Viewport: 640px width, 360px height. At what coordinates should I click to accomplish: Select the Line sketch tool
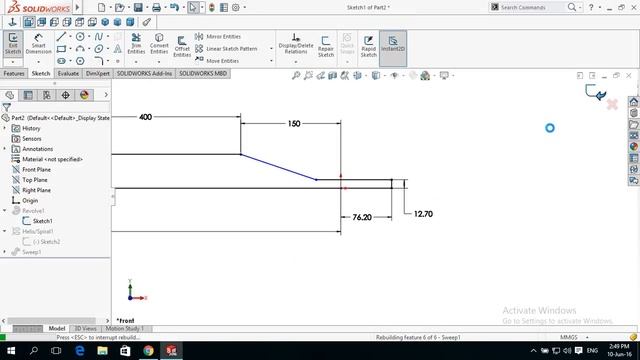pyautogui.click(x=61, y=37)
